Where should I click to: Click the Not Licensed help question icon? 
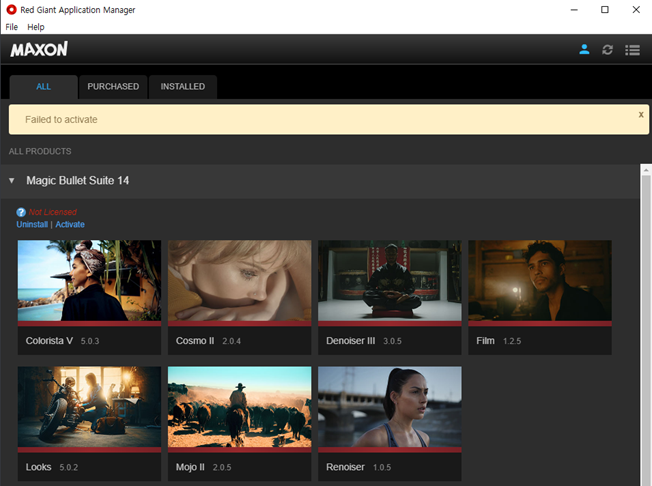pos(21,212)
